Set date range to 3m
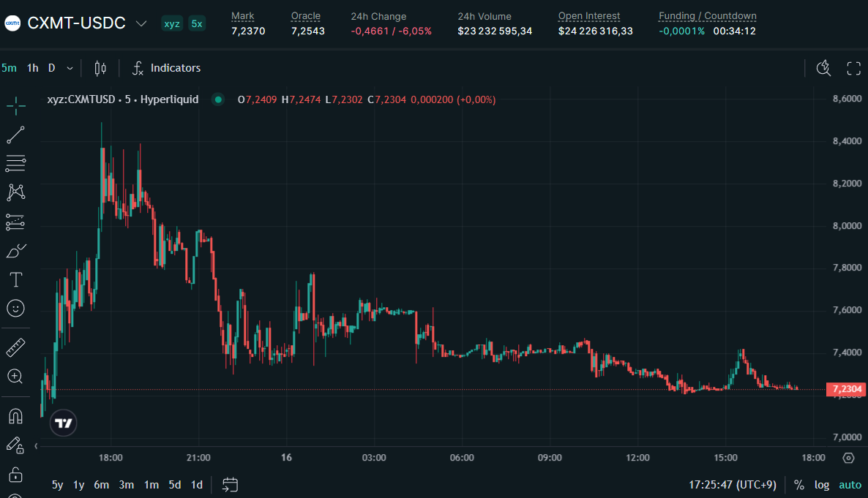The height and width of the screenshot is (498, 868). (x=126, y=485)
